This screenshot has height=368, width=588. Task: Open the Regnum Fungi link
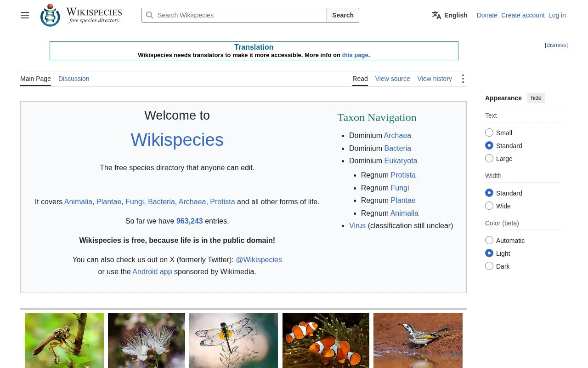(x=400, y=188)
